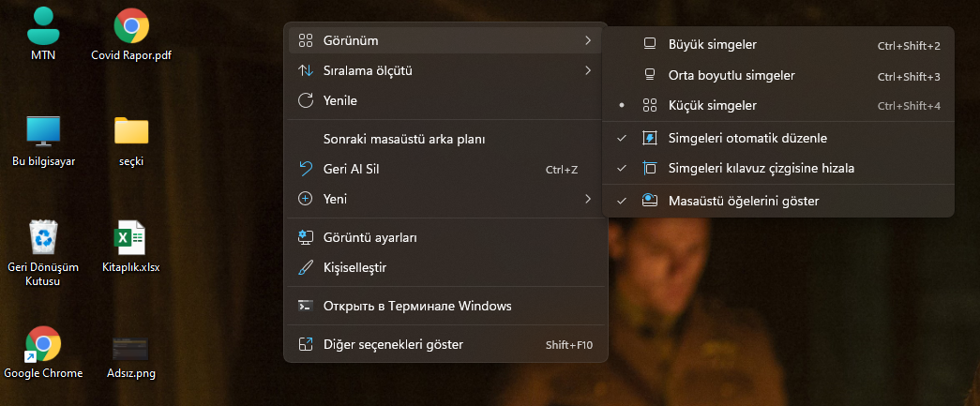Select the Adsız.png image thumbnail
Image resolution: width=980 pixels, height=406 pixels.
tap(130, 349)
